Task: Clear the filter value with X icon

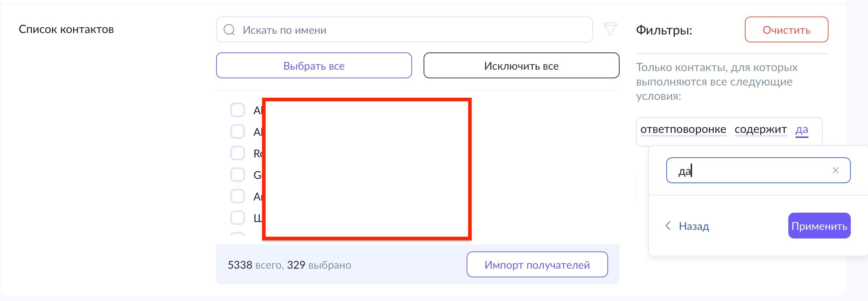Action: (835, 170)
